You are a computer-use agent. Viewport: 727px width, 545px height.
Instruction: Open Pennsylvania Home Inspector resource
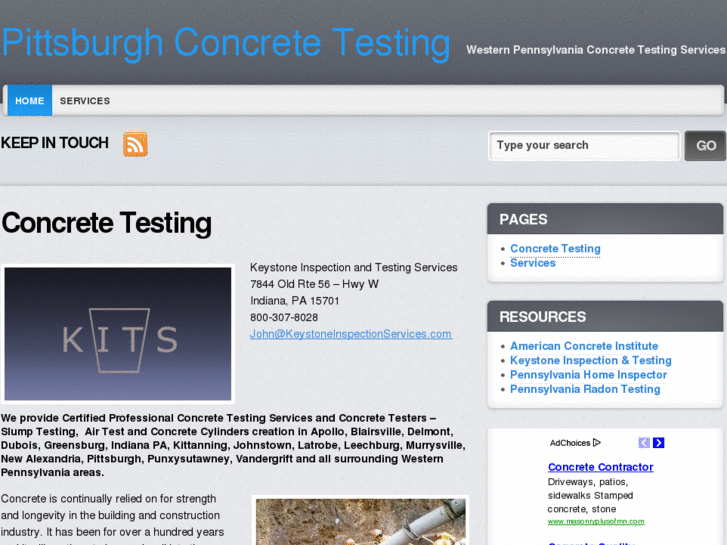coord(588,375)
